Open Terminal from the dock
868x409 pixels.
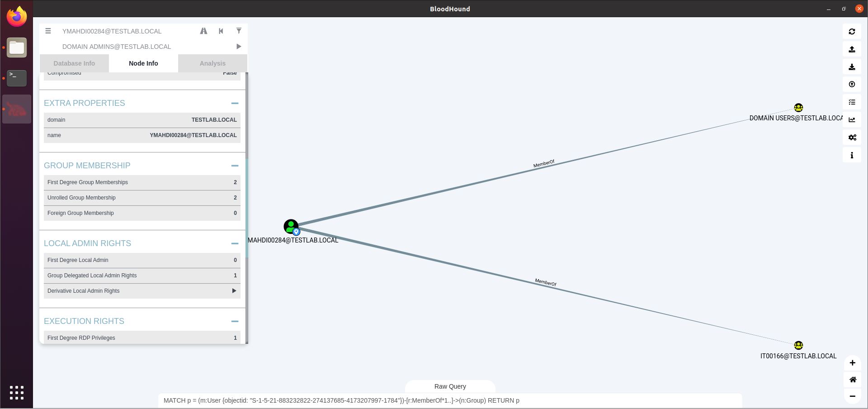tap(17, 78)
